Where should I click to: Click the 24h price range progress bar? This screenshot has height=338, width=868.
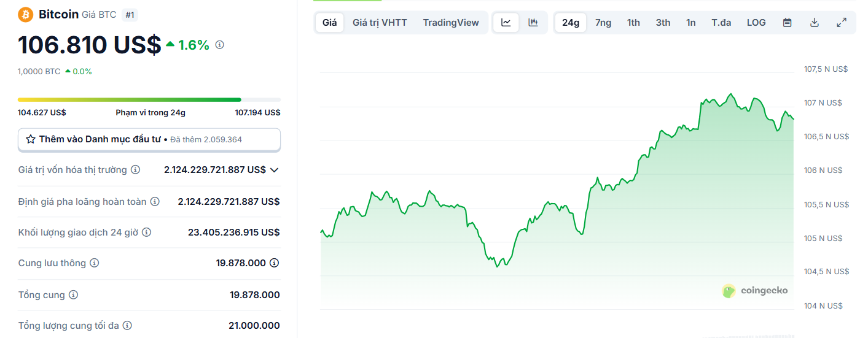point(149,99)
